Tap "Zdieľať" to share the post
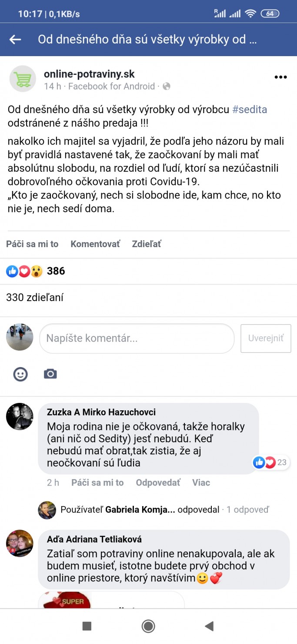 tap(147, 244)
